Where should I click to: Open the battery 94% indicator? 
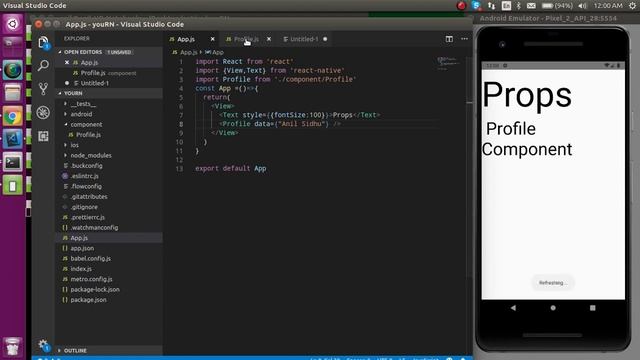click(557, 5)
